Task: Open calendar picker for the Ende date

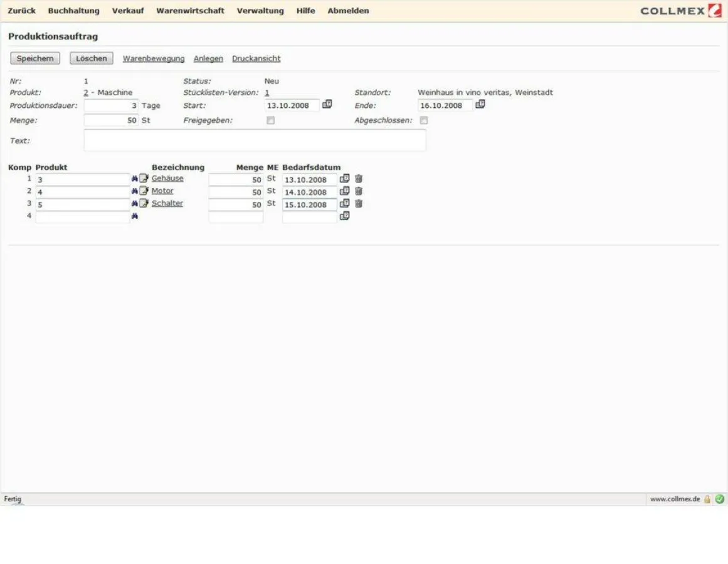Action: 480,105
